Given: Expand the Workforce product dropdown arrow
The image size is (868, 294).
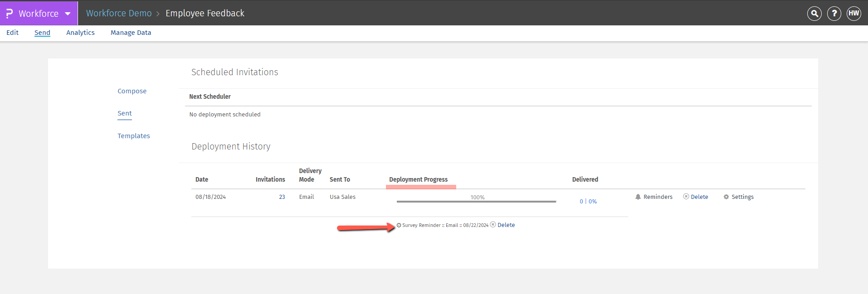Looking at the screenshot, I should click(x=68, y=14).
